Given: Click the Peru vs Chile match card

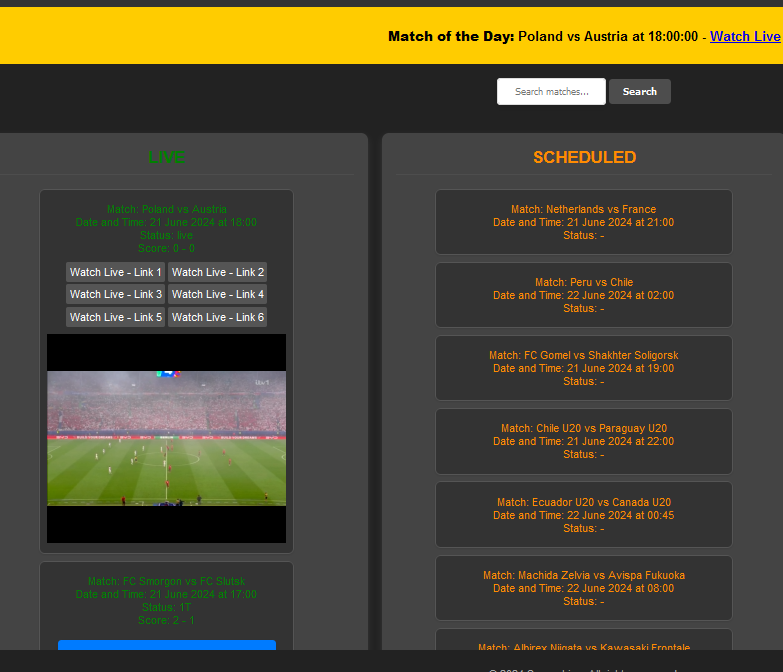Looking at the screenshot, I should coord(584,295).
